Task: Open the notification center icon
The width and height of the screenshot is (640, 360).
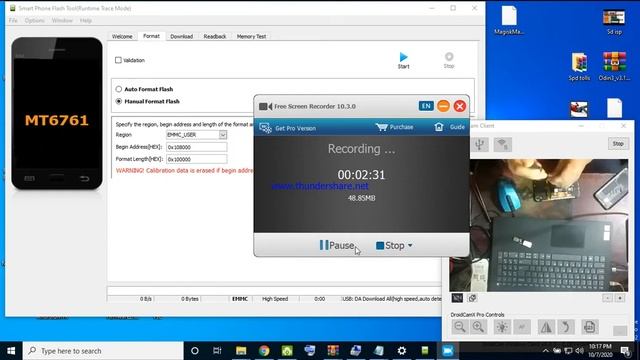Action: point(625,351)
